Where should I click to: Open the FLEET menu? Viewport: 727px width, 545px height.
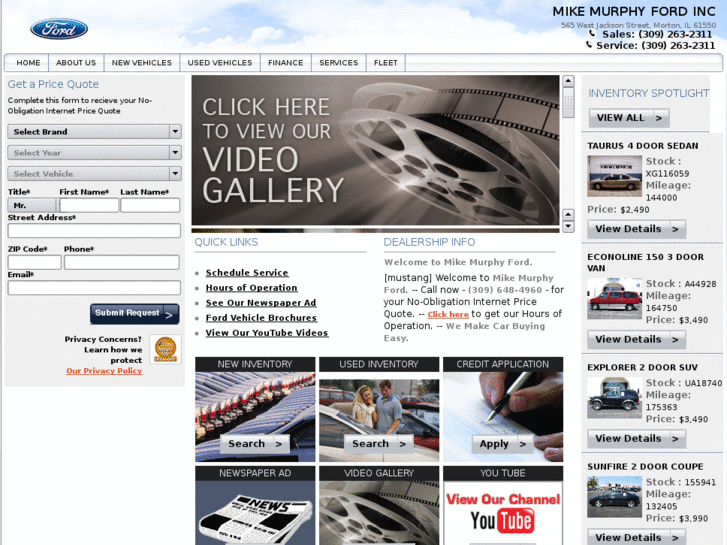click(386, 63)
